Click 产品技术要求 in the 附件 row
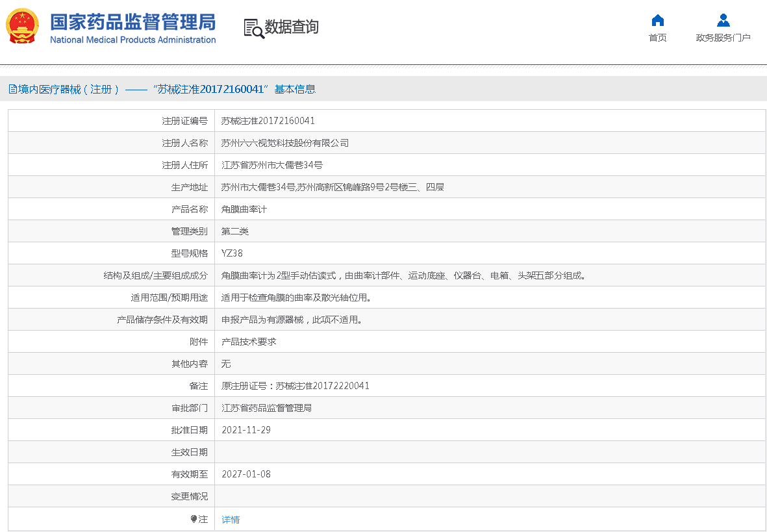767x532 pixels. pyautogui.click(x=249, y=342)
